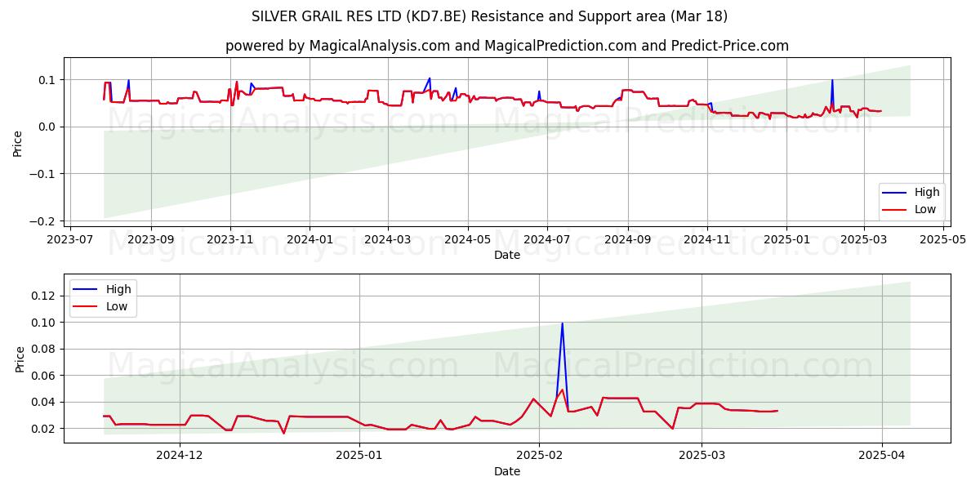Click the 2024-09 x-axis label
Image resolution: width=980 pixels, height=490 pixels.
click(x=627, y=240)
